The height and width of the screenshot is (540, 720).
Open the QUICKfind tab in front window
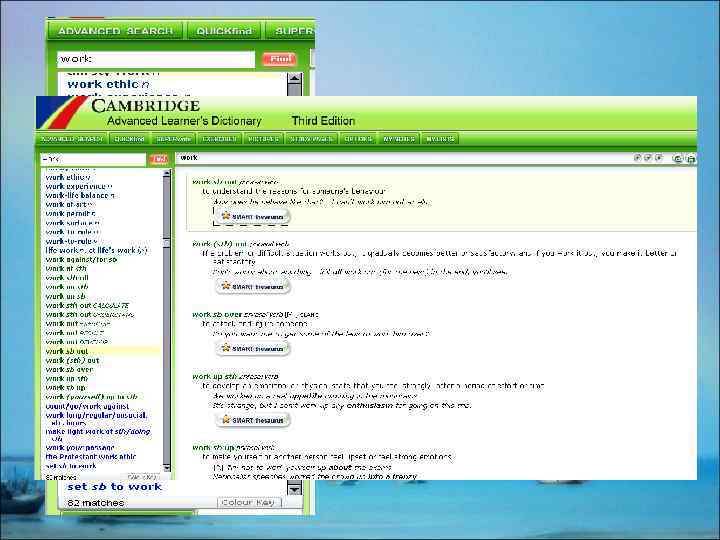point(129,139)
